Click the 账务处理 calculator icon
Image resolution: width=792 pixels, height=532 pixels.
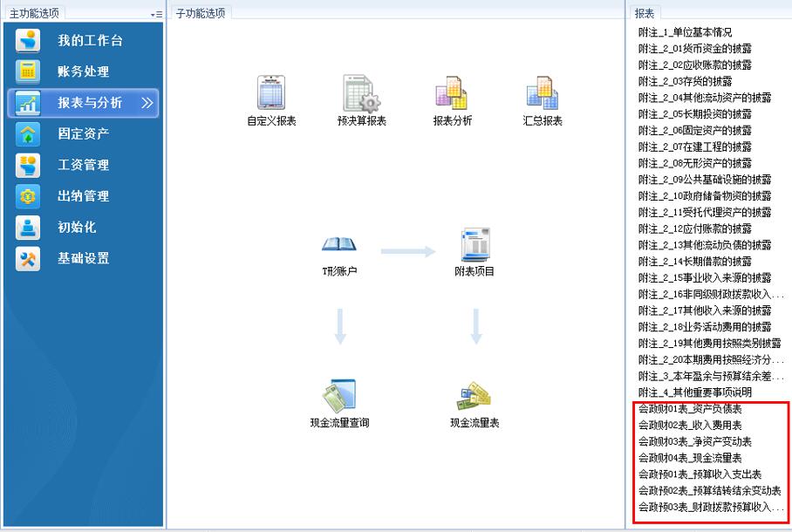[28, 72]
